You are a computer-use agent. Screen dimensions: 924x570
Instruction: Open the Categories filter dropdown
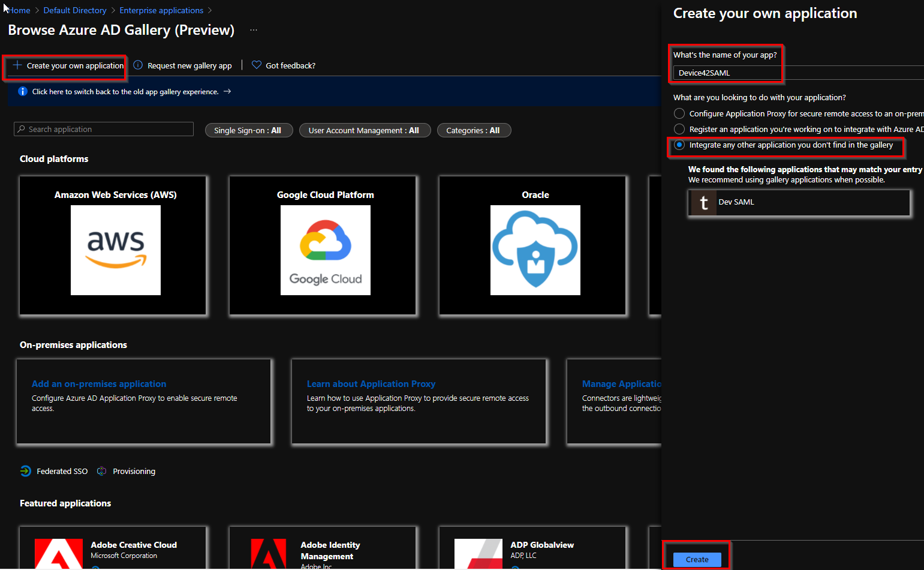[x=474, y=130]
